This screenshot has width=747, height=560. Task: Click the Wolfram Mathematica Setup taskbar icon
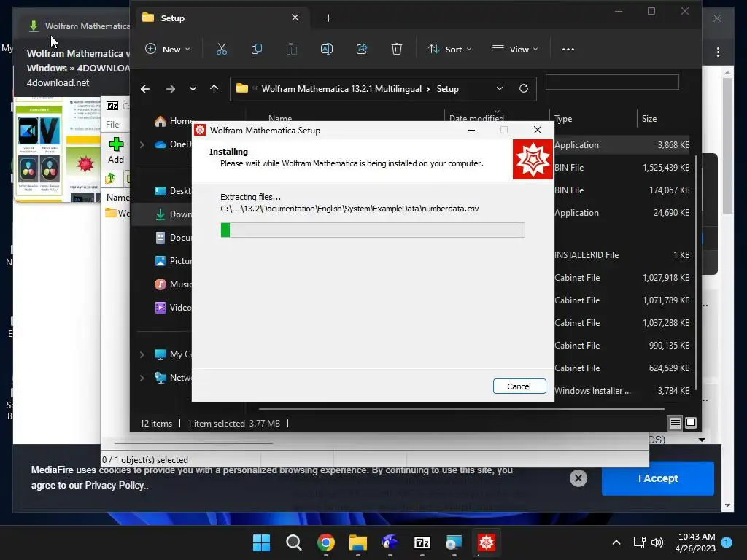(x=487, y=542)
